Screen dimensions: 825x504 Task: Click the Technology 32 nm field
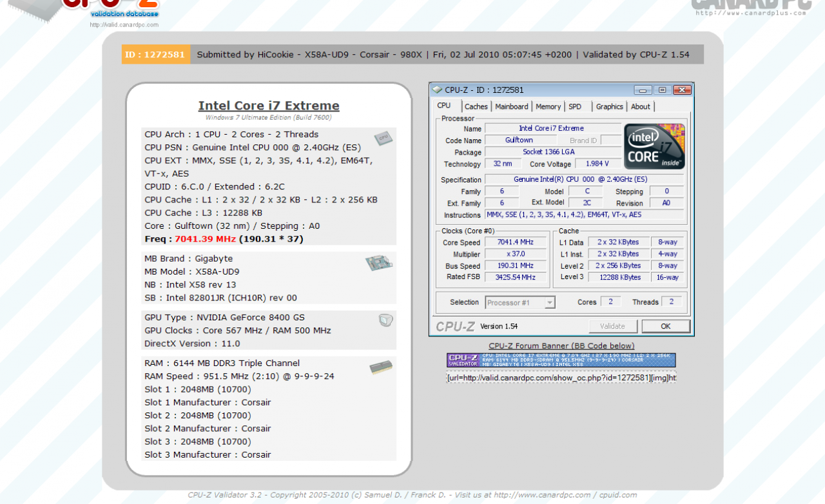click(x=503, y=164)
